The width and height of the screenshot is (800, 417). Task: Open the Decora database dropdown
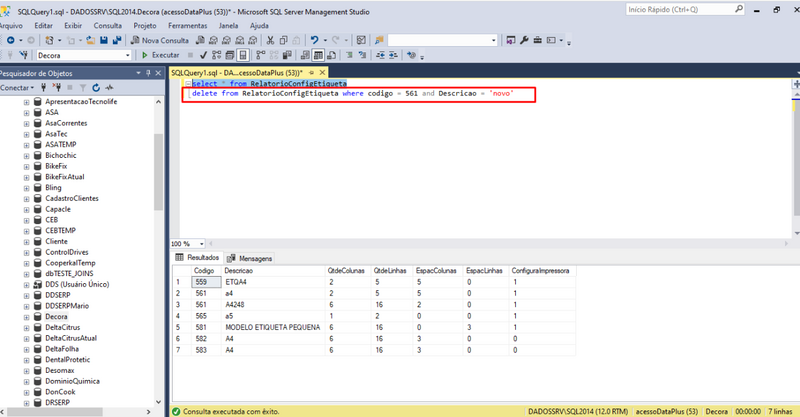128,55
